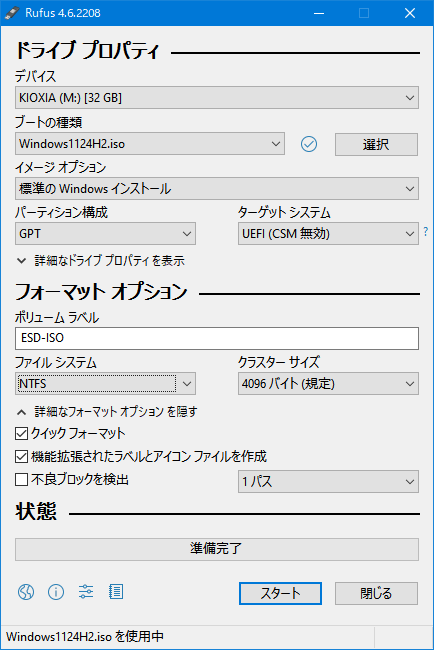Open the デバイス dropdown showing KIOXIA (M:)
The width and height of the screenshot is (434, 650).
(x=217, y=98)
